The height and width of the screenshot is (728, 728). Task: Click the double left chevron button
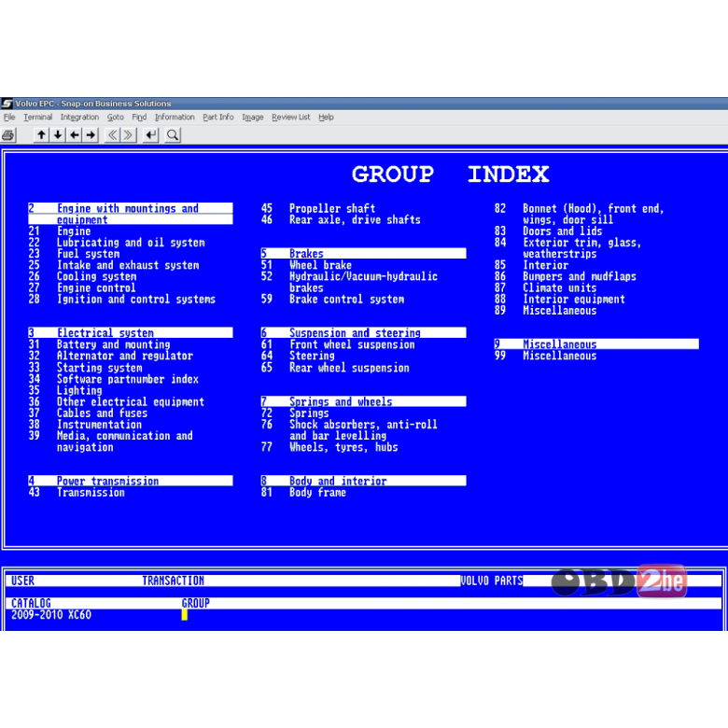(x=112, y=135)
